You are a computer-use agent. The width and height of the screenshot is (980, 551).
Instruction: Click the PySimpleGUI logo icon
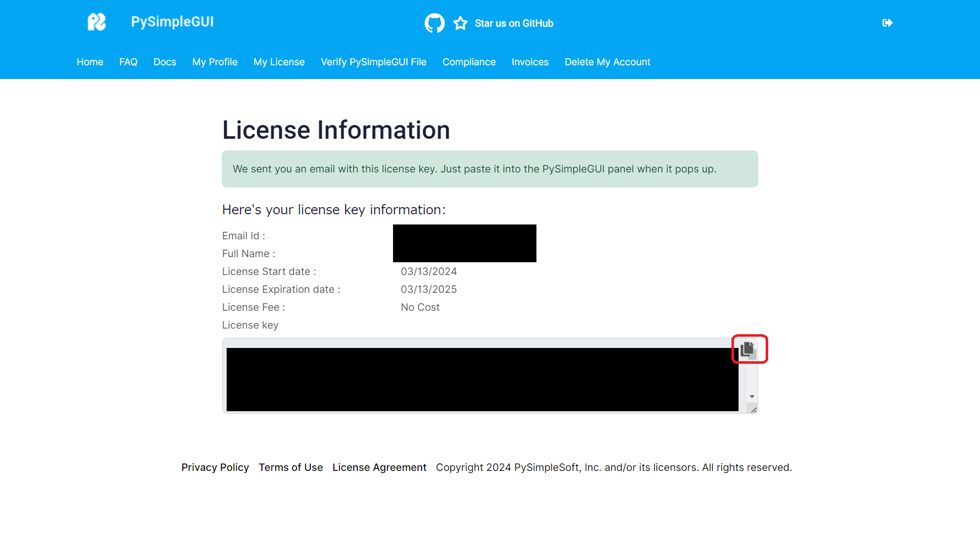point(96,22)
